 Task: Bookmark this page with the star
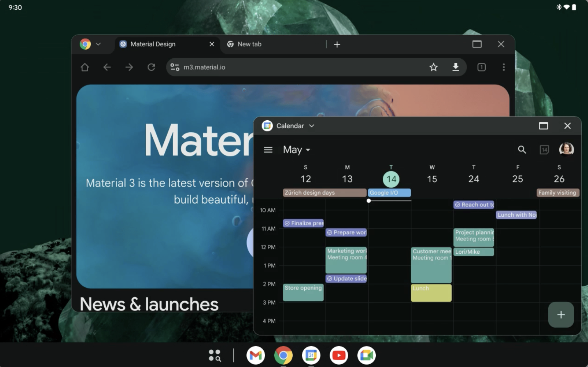pyautogui.click(x=434, y=67)
